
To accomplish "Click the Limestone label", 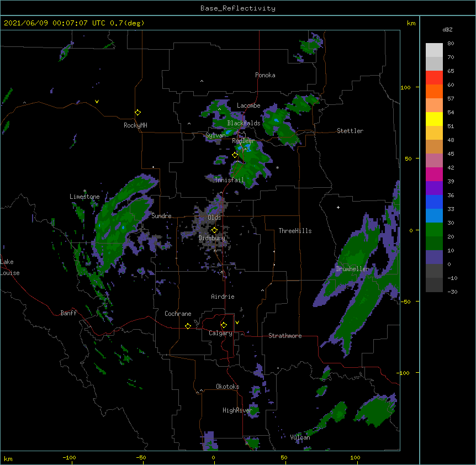I will [x=84, y=197].
